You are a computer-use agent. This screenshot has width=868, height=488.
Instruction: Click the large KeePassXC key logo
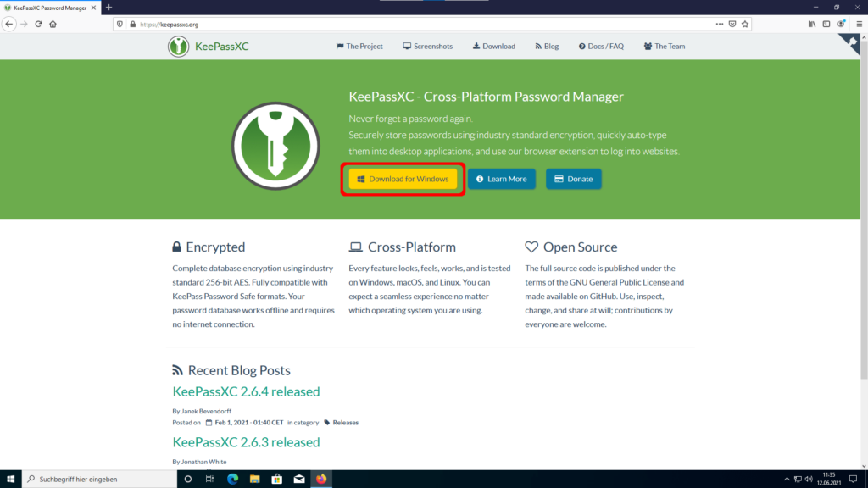point(275,146)
